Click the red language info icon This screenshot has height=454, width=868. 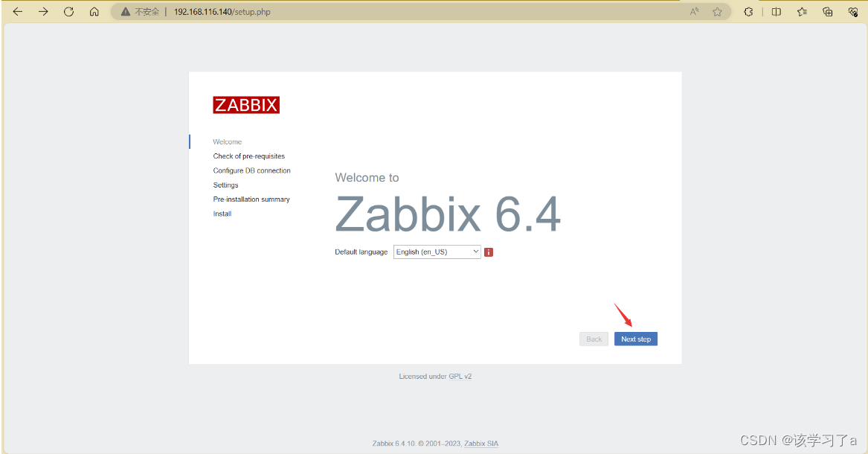488,252
